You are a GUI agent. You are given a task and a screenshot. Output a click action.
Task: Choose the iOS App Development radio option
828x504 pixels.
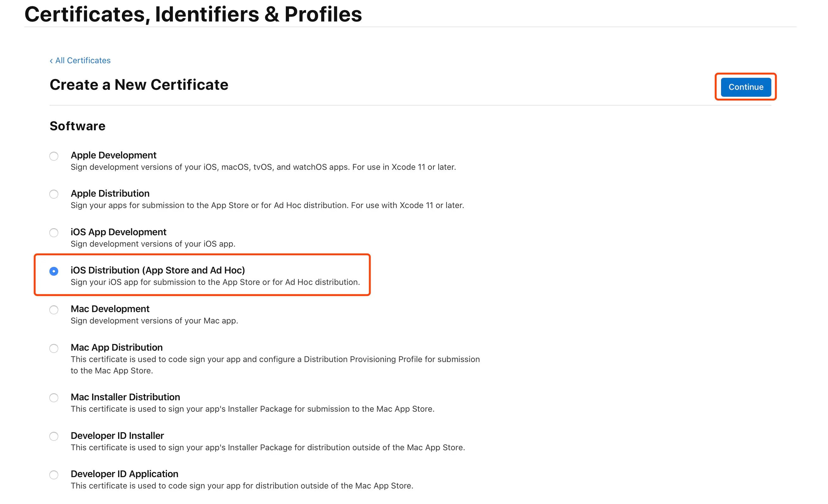pos(54,233)
